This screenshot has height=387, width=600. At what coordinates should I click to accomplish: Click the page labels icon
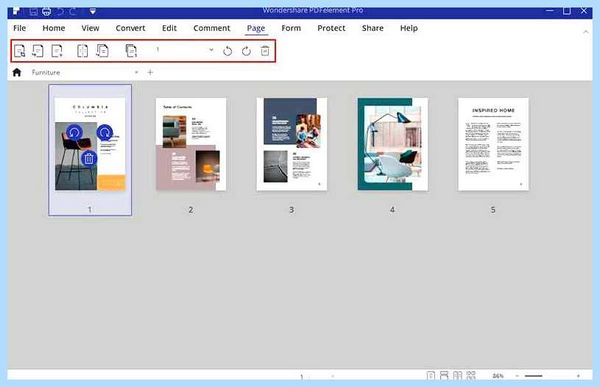point(131,51)
